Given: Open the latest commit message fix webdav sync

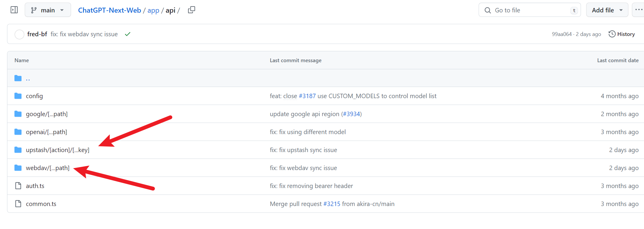Looking at the screenshot, I should 84,34.
